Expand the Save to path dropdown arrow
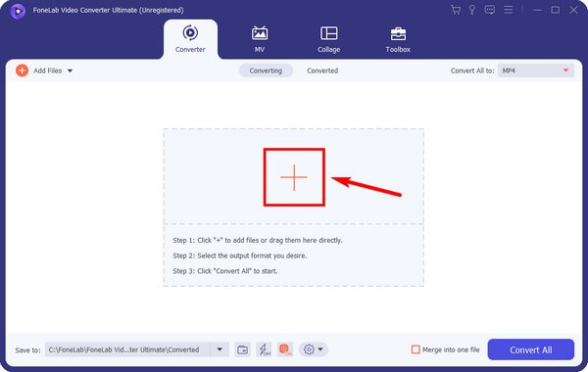588x372 pixels. tap(220, 349)
